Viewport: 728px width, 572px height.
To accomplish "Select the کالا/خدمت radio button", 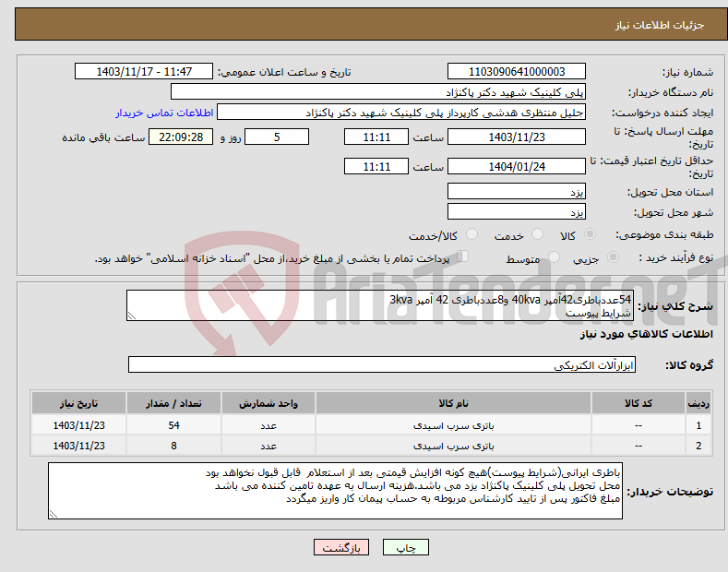I will coord(471,234).
